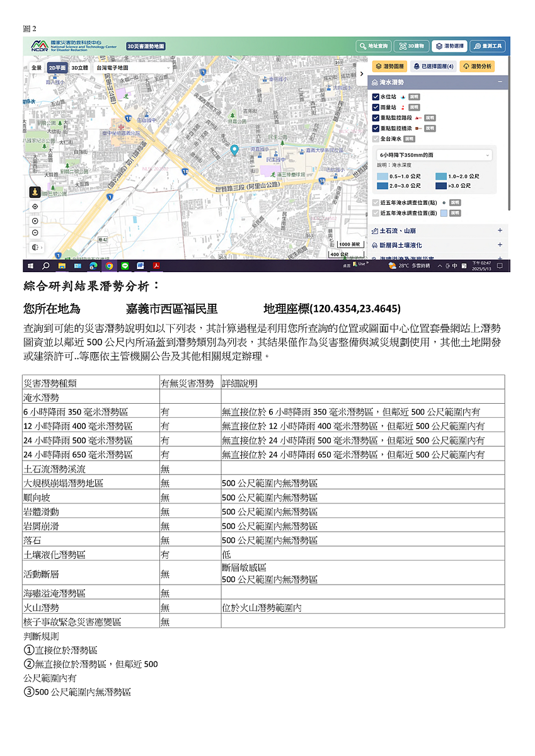
Task: Open Microsoft Edge from taskbar
Action: pos(93,265)
